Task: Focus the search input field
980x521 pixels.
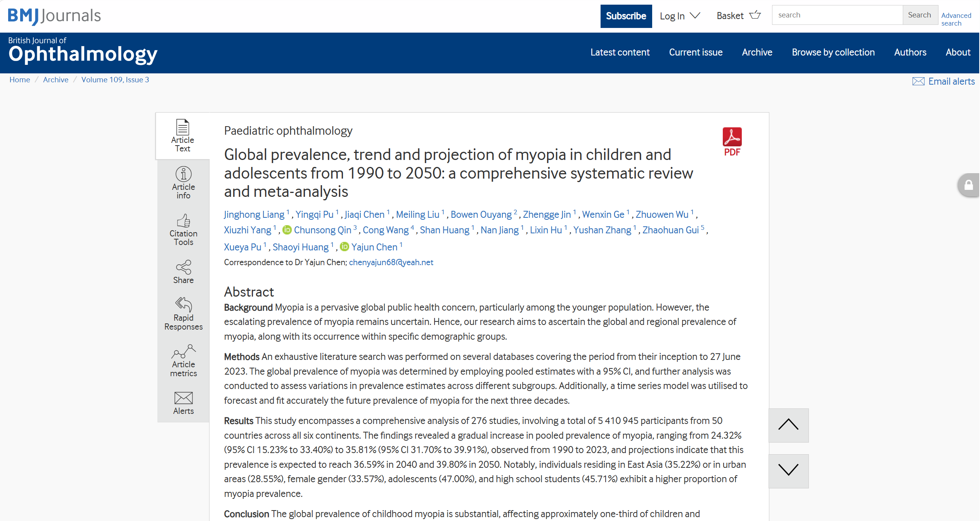Action: pos(837,15)
